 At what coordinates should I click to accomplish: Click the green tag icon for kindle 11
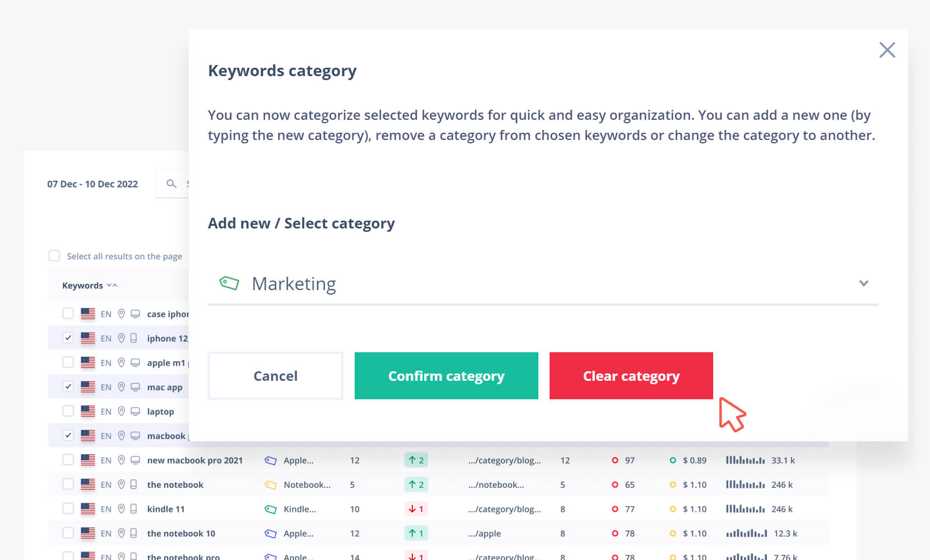271,509
